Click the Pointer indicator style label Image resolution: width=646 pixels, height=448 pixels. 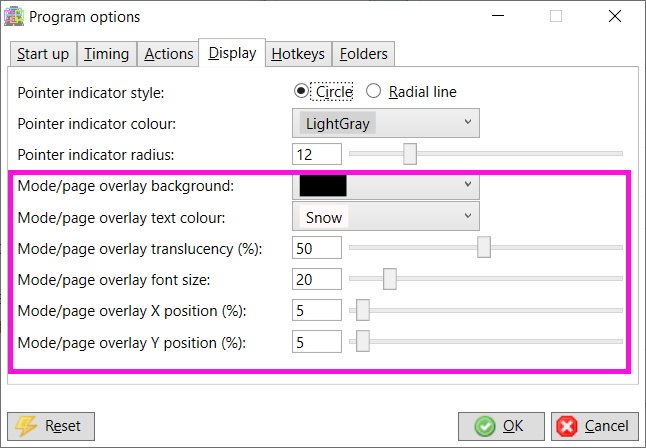point(91,93)
